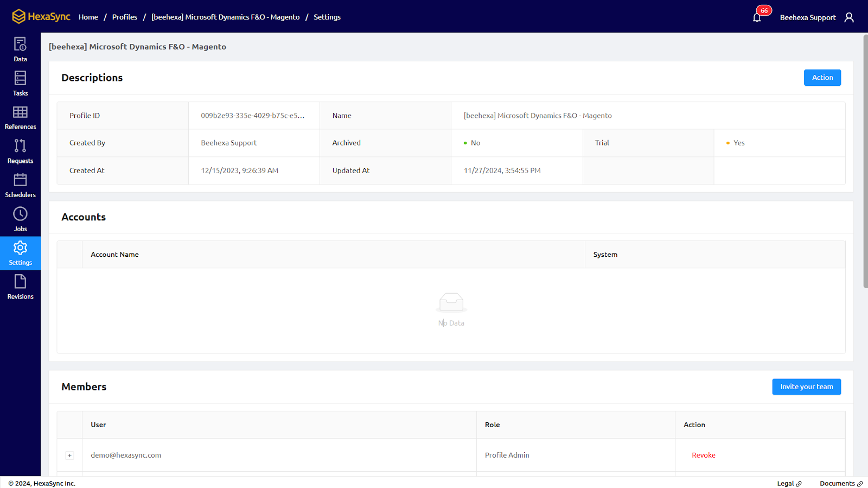868x488 pixels.
Task: Open the Requests sidebar section
Action: [x=20, y=151]
